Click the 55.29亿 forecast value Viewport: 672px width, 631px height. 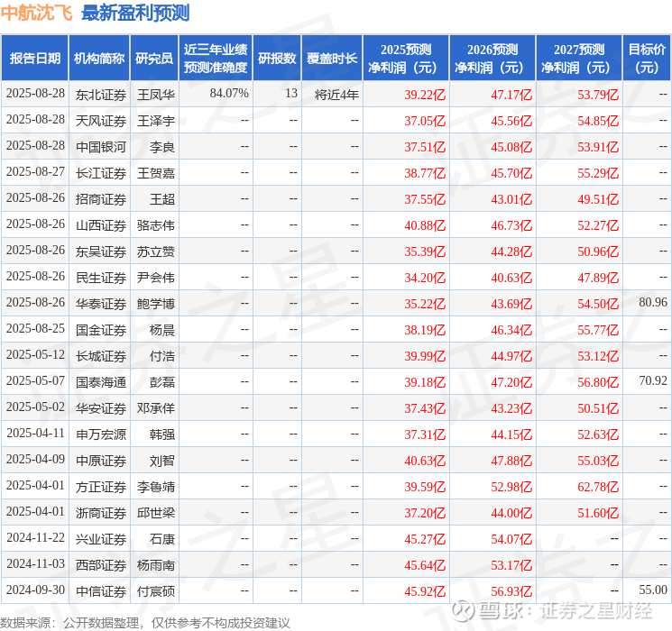coord(598,173)
